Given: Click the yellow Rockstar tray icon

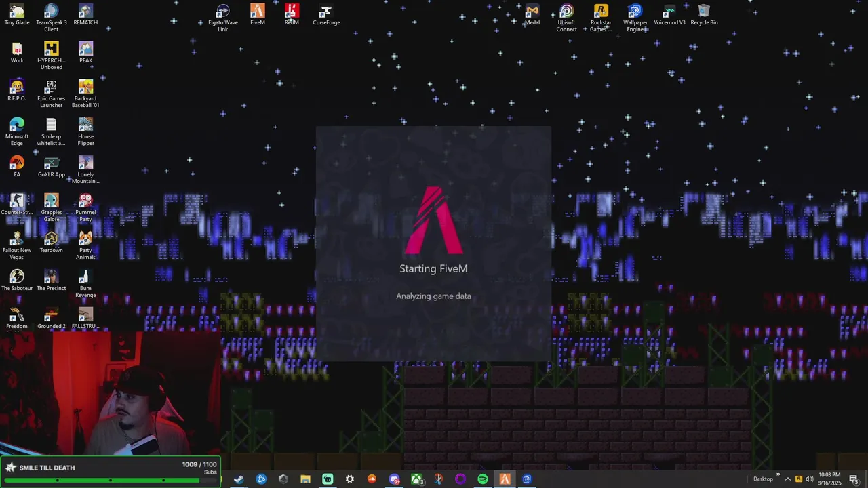Looking at the screenshot, I should pos(799,479).
